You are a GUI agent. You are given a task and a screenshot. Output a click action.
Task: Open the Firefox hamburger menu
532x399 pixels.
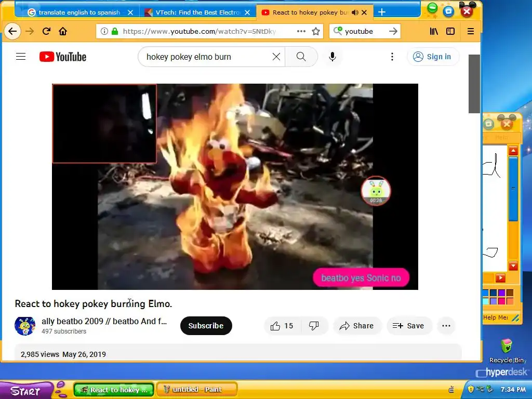(471, 31)
